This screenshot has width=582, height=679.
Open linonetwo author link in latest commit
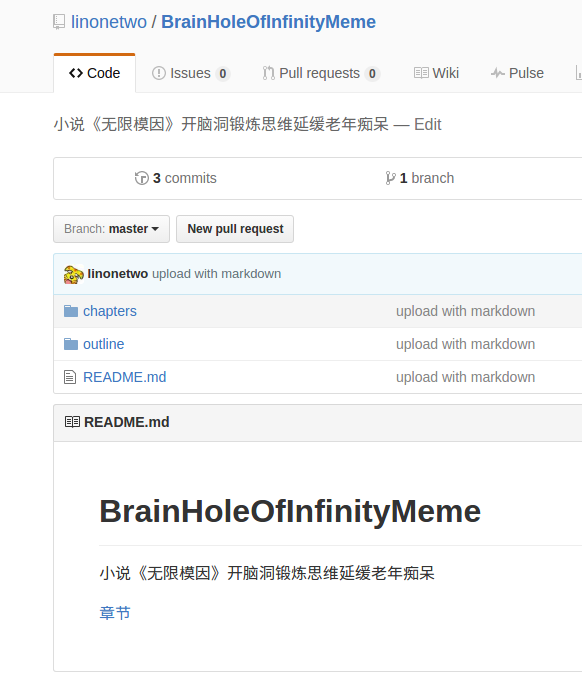(118, 274)
